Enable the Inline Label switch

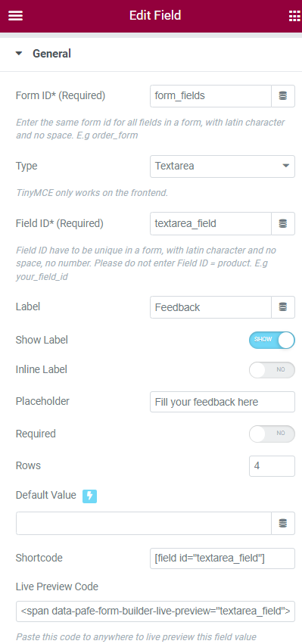click(x=272, y=369)
